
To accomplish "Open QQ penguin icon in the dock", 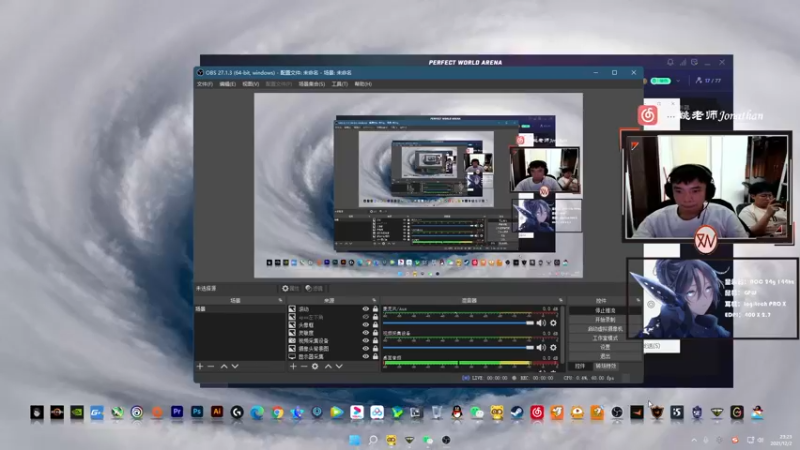I will point(457,412).
